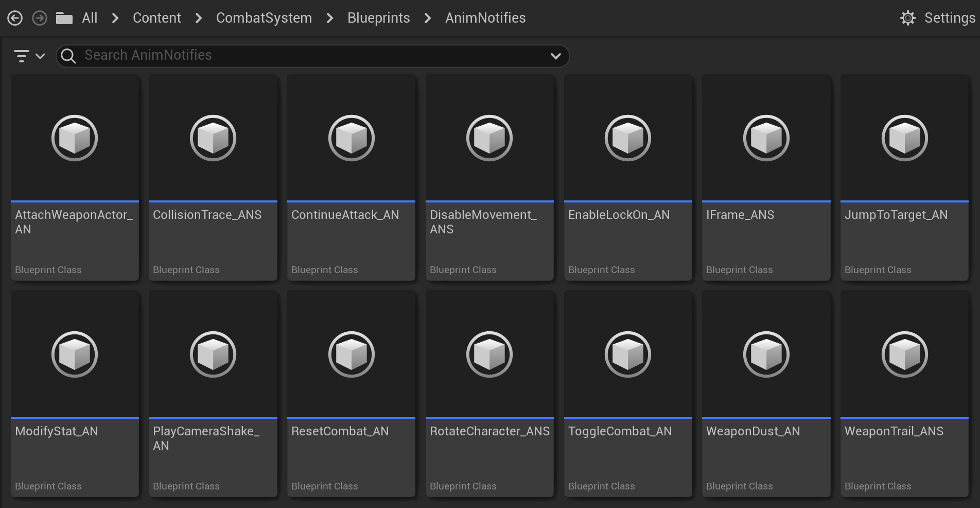Screen dimensions: 980x508
Task: Click the EnableLockOn_AN name label
Action: (x=619, y=215)
